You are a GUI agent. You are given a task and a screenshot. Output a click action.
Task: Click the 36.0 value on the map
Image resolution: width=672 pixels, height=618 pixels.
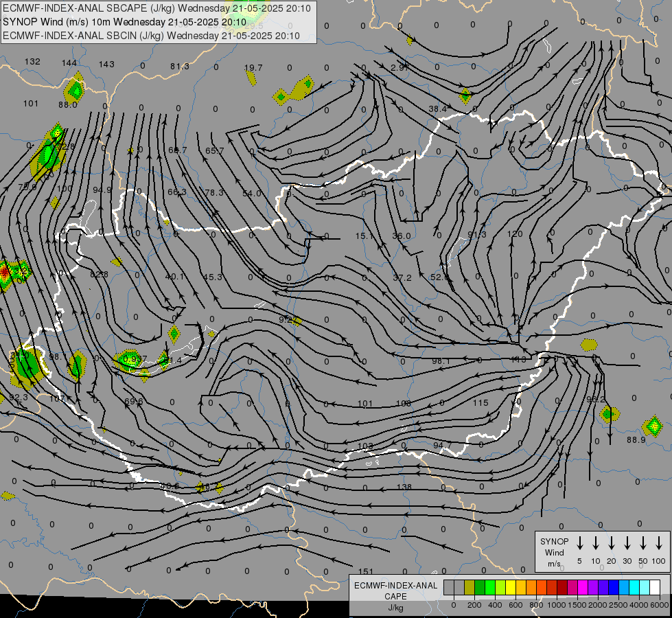[402, 236]
